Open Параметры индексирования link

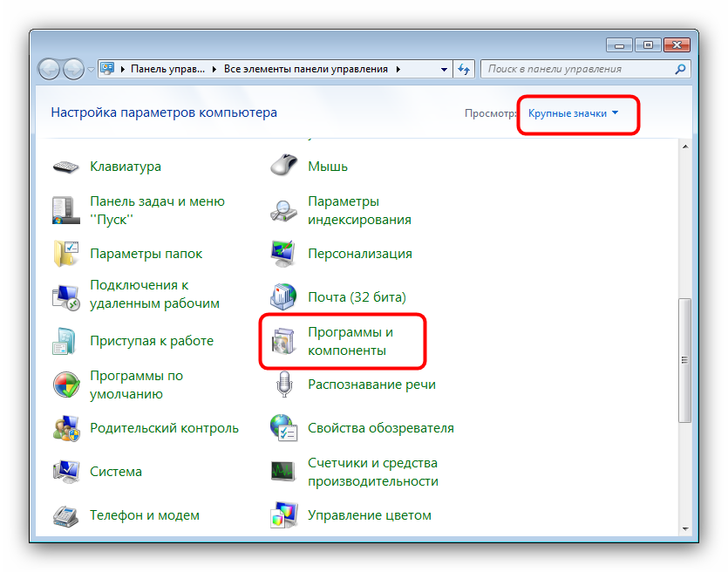point(359,210)
